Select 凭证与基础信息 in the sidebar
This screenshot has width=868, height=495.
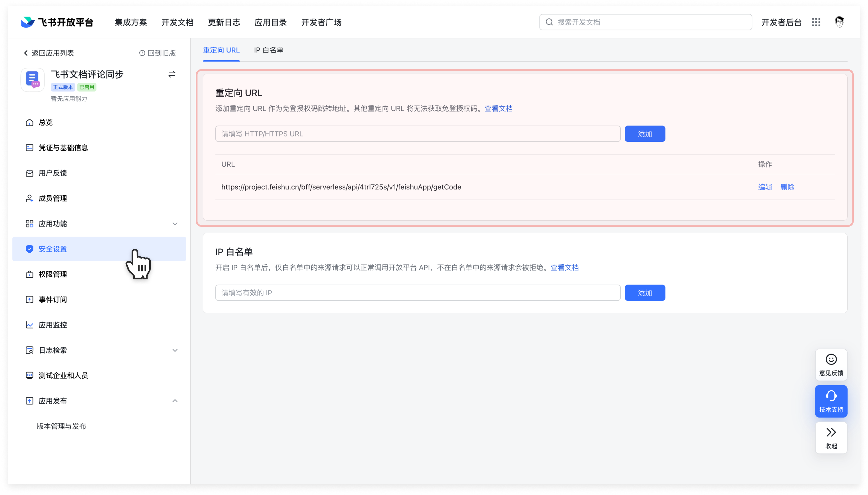pyautogui.click(x=99, y=148)
